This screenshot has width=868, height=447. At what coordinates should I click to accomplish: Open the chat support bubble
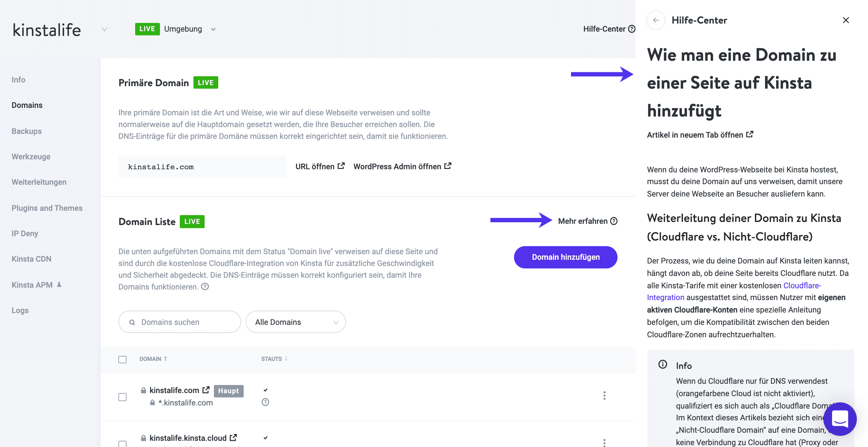tap(840, 419)
